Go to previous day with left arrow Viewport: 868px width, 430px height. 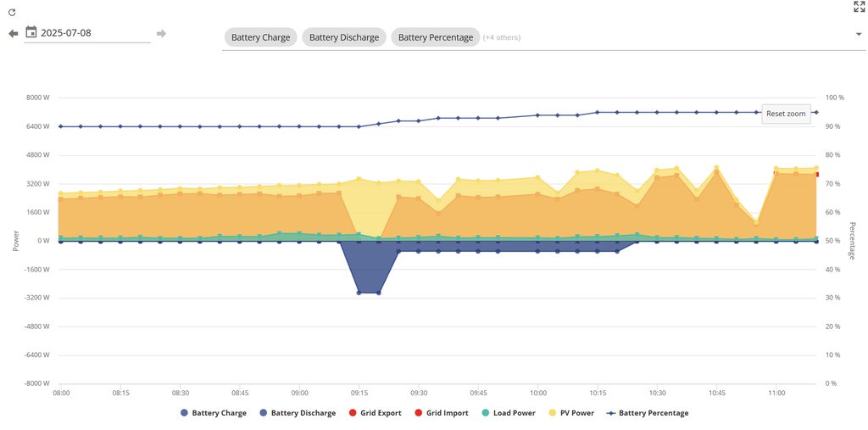(13, 34)
